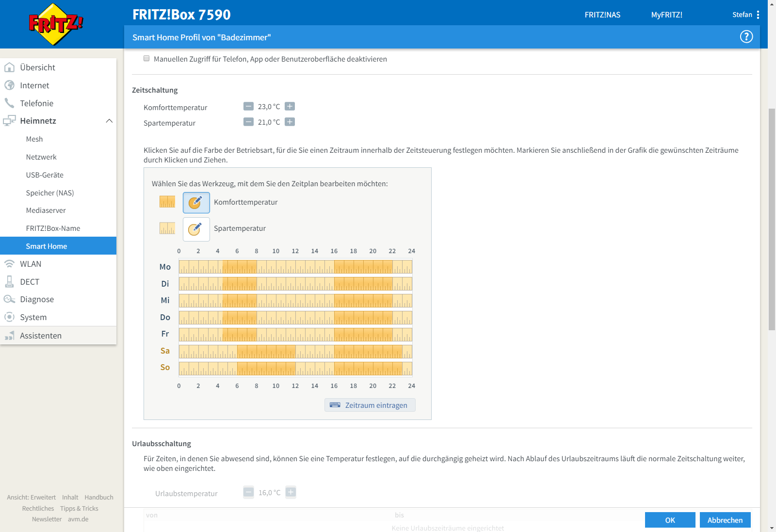Image resolution: width=776 pixels, height=532 pixels.
Task: Click the Komforttemperatur color swatch
Action: point(167,202)
